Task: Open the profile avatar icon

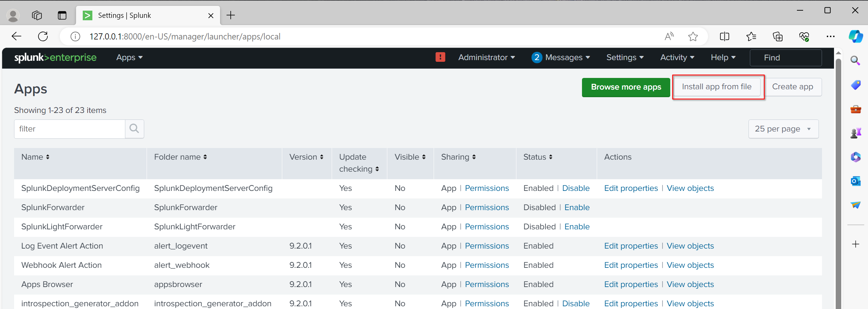Action: [x=13, y=15]
